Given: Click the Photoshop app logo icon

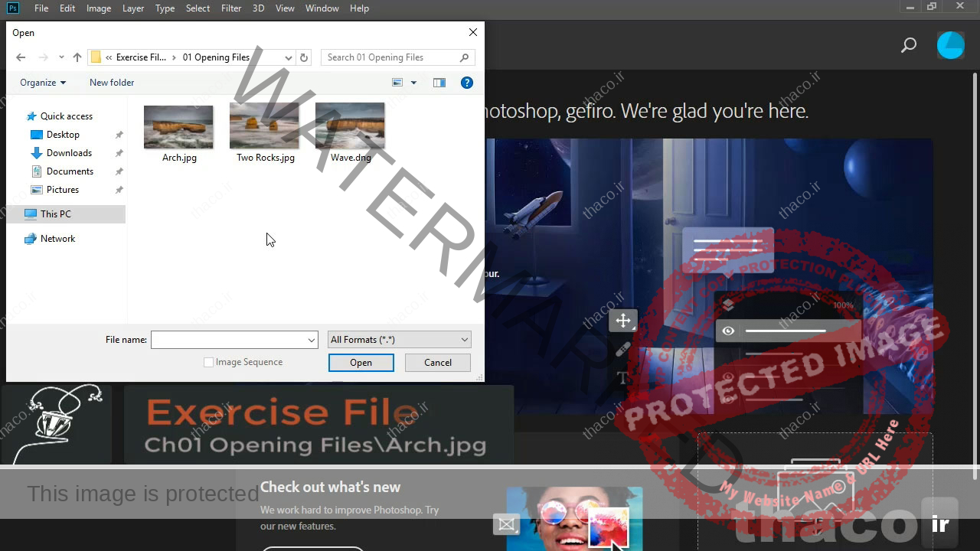Looking at the screenshot, I should [x=13, y=8].
